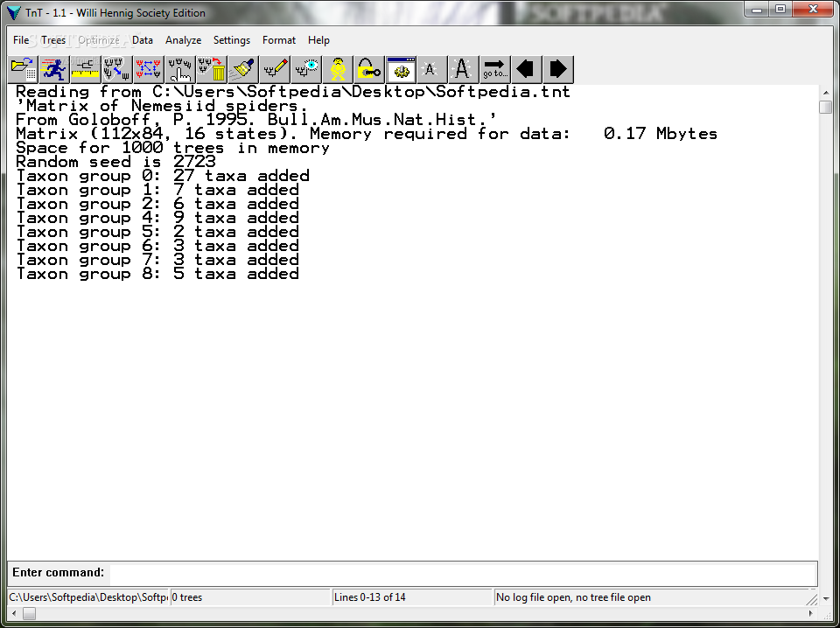The height and width of the screenshot is (628, 840).
Task: Click 'Taxon group 8: 5 taxa added'
Action: coord(157,274)
